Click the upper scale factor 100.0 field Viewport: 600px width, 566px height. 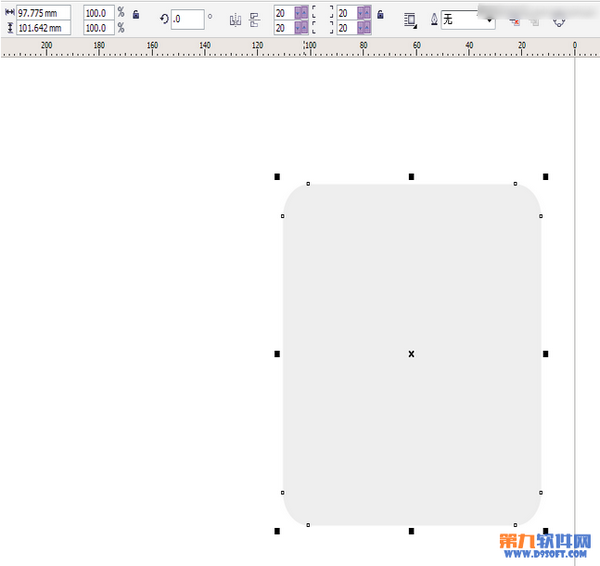tap(99, 13)
